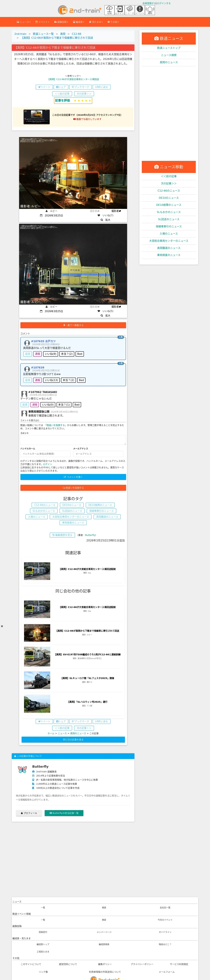This screenshot has height=980, width=210.
Task: Open ニュース検索 in the sidebar
Action: (x=169, y=55)
